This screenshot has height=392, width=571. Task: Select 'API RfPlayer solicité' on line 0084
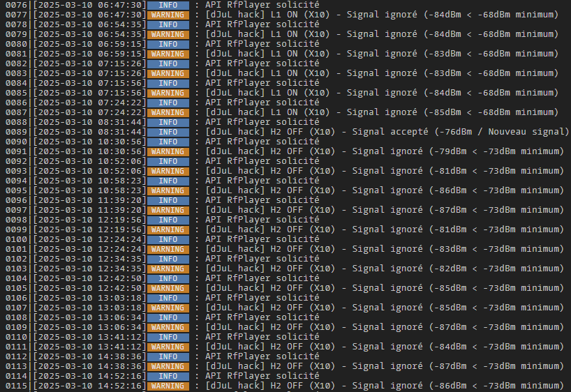tap(262, 83)
